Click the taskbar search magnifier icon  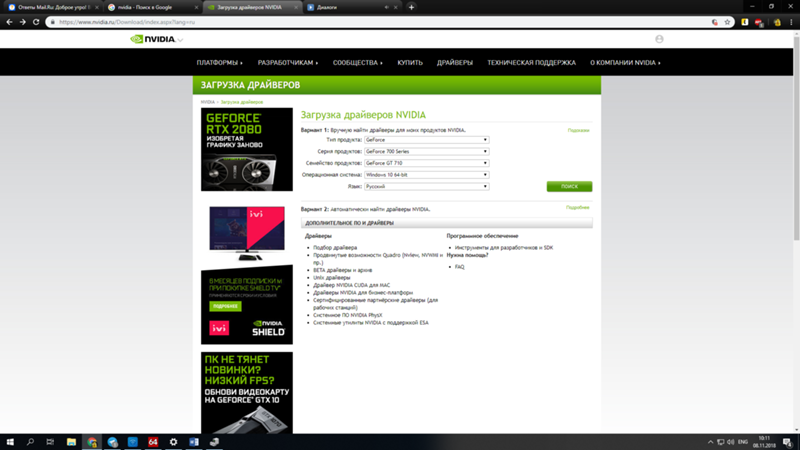30,442
